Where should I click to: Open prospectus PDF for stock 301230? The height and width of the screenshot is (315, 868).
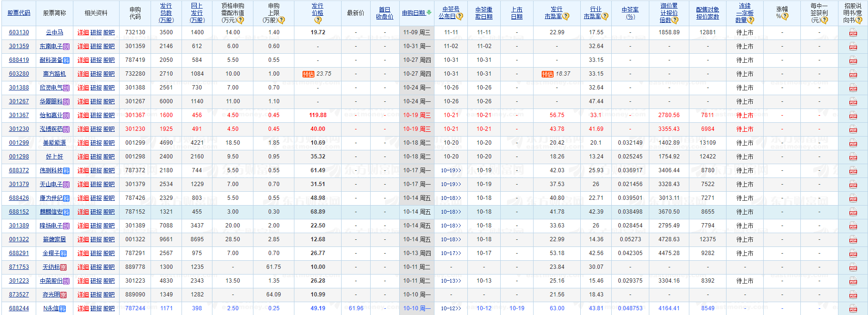pyautogui.click(x=853, y=129)
